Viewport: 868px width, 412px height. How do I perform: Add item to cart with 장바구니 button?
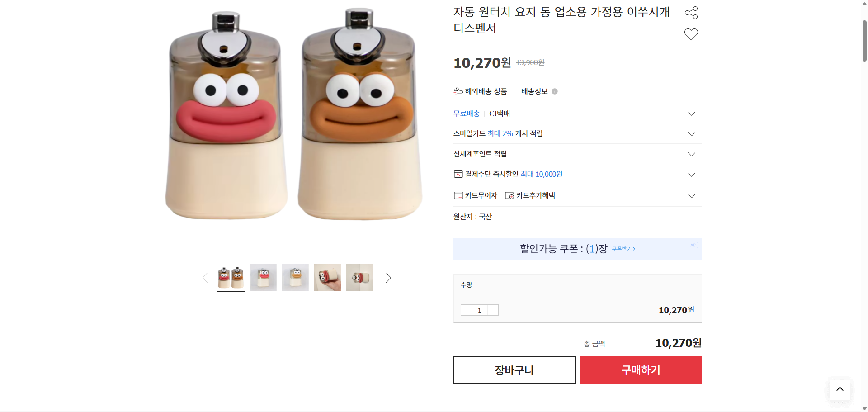coord(514,369)
